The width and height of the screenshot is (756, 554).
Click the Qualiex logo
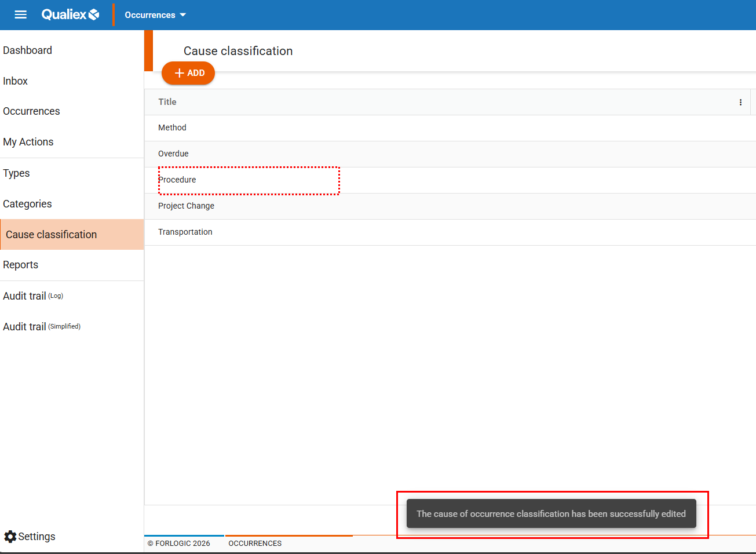pos(70,14)
